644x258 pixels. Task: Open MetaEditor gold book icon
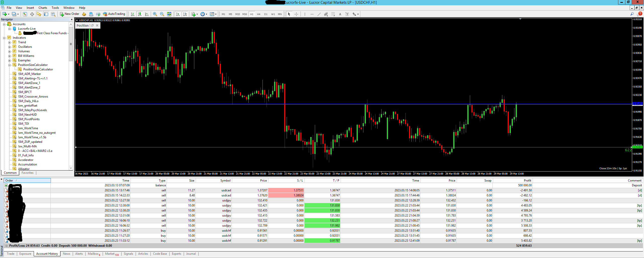[84, 14]
